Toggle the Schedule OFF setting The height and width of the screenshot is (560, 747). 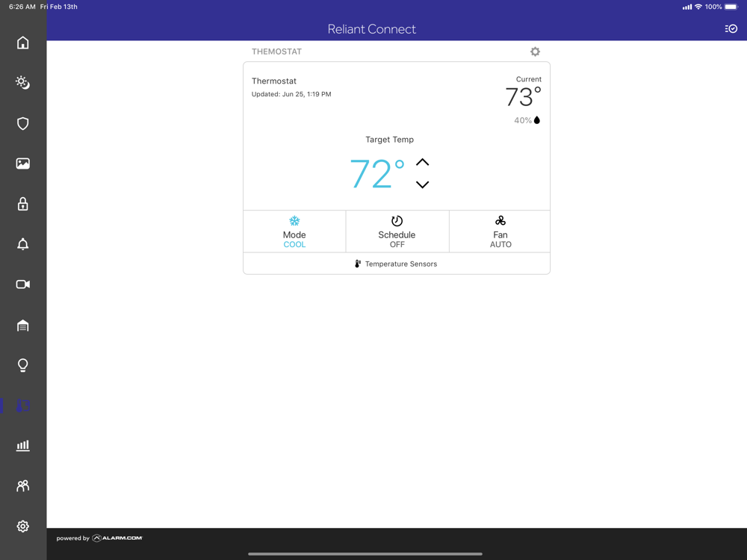(x=397, y=231)
